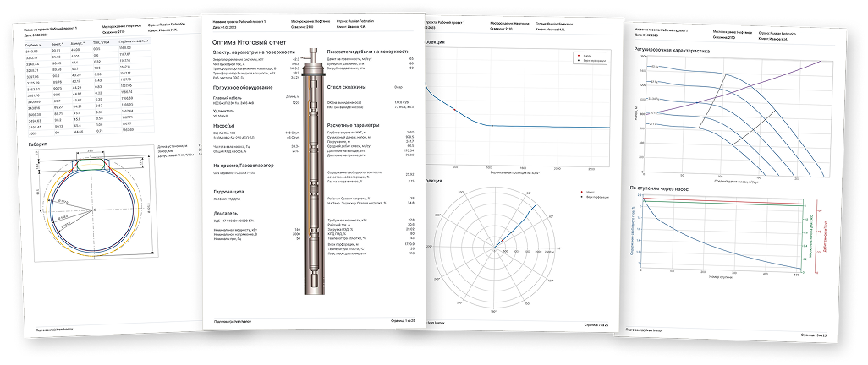Click the На приеме/Газосепаратор heading
This screenshot has width=868, height=365.
(x=245, y=166)
